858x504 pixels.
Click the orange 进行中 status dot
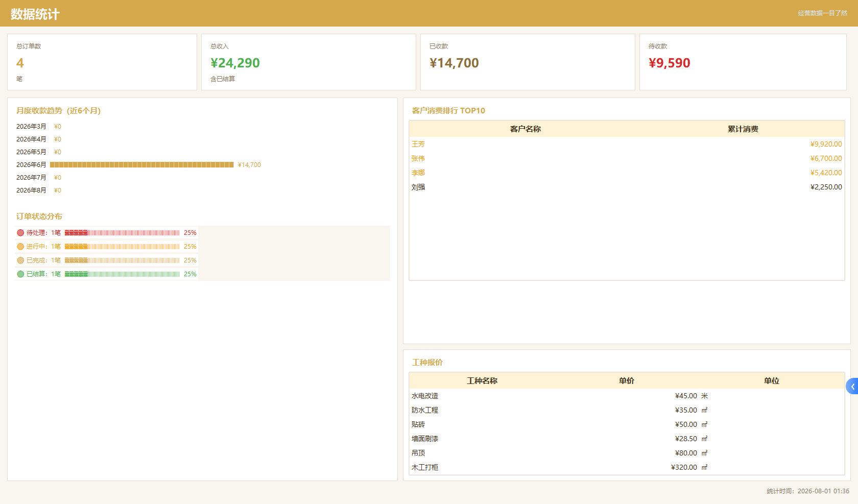pos(20,247)
